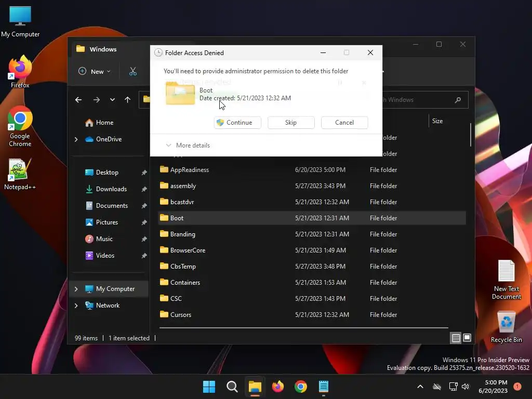Open Downloads in quick access
The width and height of the screenshot is (532, 399).
pos(106,189)
